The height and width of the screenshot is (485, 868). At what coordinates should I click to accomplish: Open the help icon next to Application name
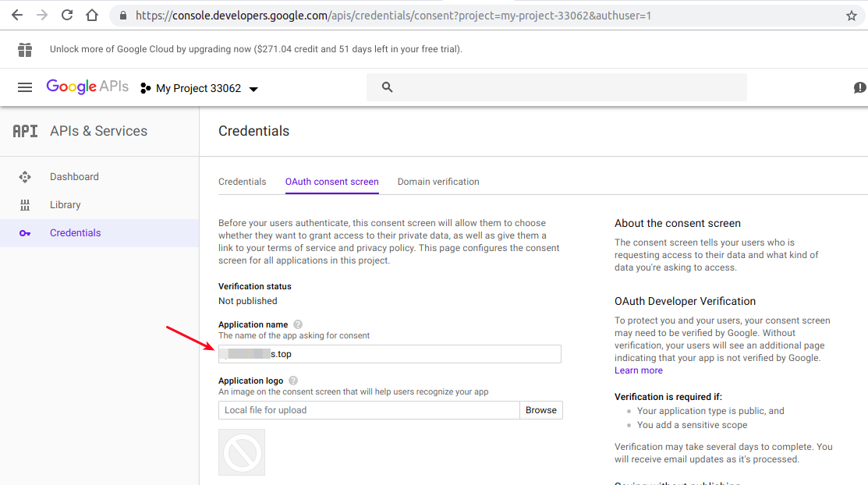(x=298, y=324)
